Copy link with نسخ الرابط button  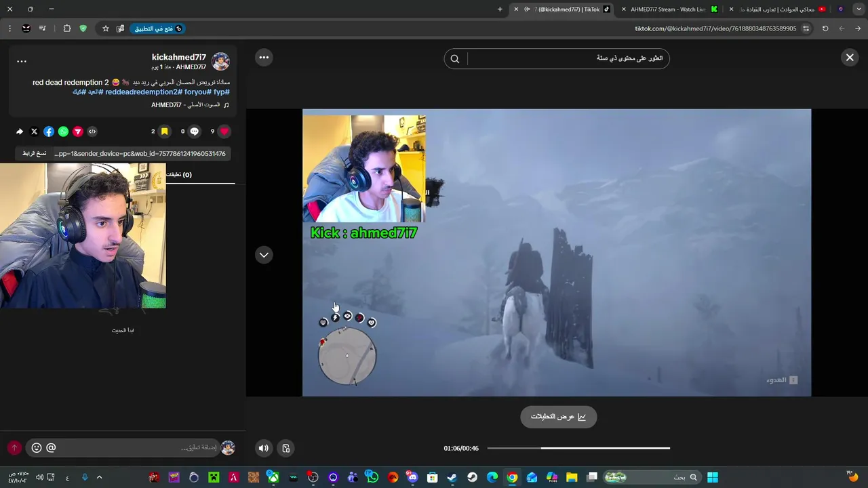point(35,154)
